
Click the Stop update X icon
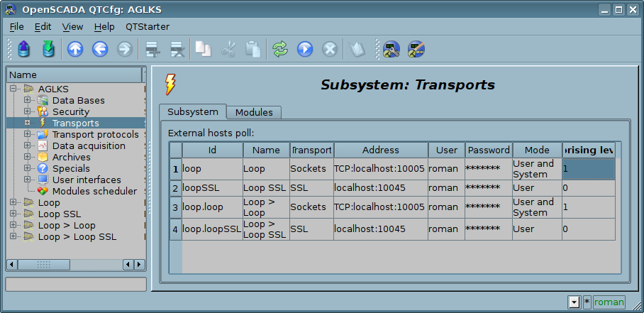[x=329, y=50]
